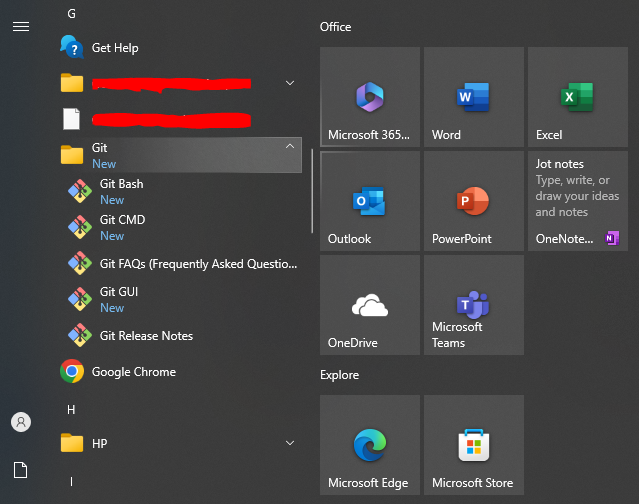
Task: Select the Office tile group heading
Action: coord(335,27)
